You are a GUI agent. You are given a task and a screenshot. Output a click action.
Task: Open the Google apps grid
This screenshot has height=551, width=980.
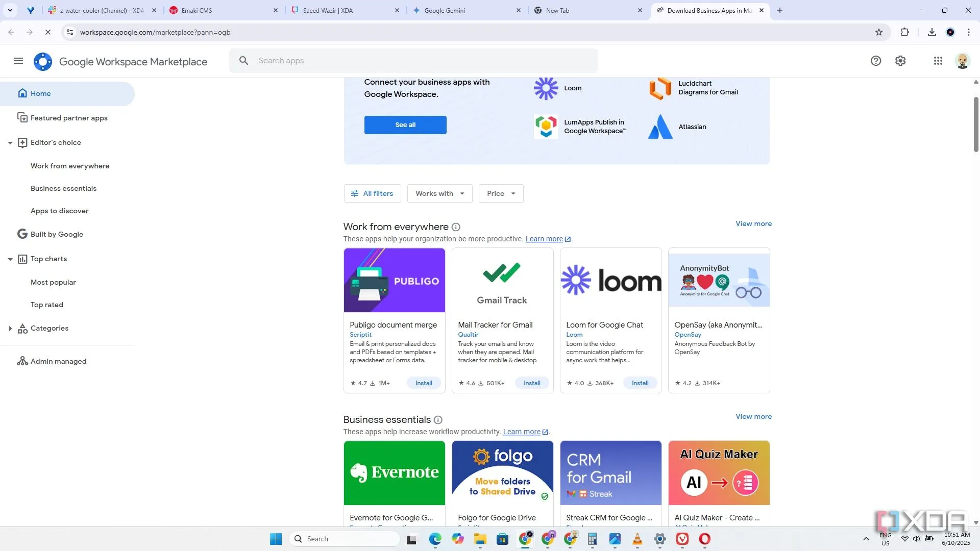point(938,61)
